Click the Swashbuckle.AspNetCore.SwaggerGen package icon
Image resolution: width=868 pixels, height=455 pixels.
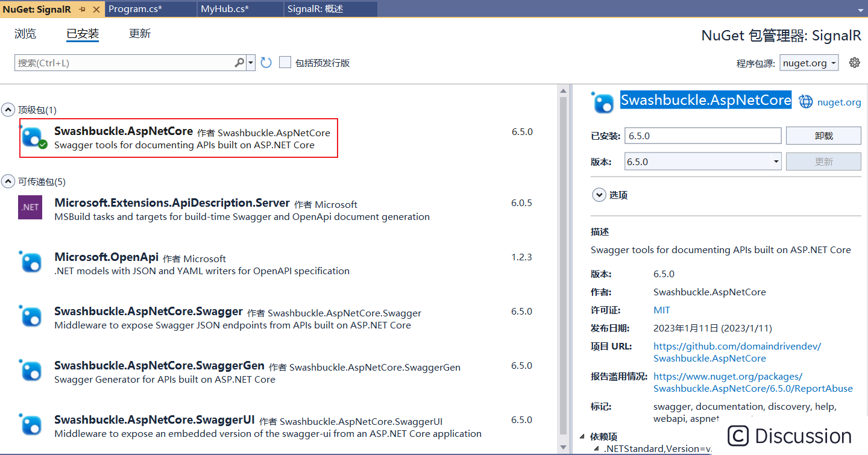click(x=30, y=371)
